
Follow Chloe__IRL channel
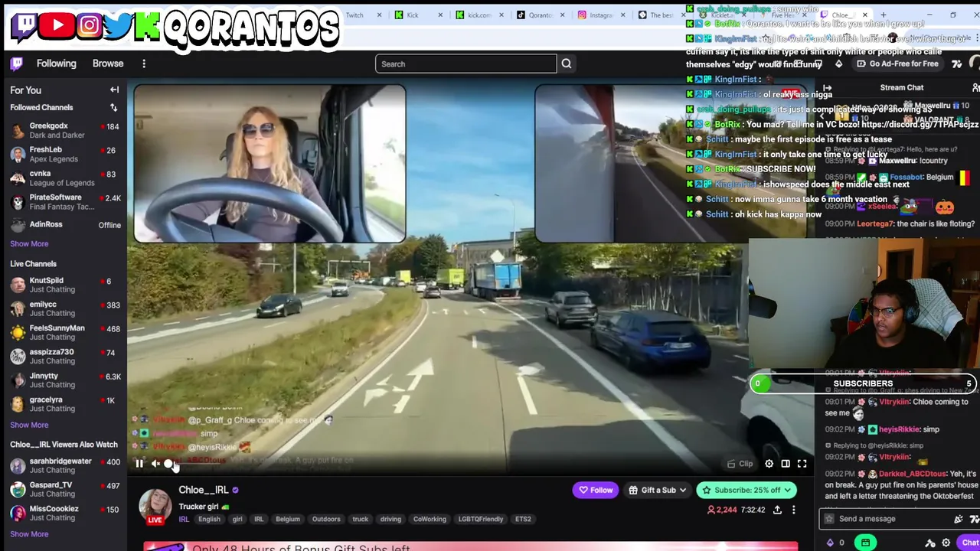click(596, 490)
